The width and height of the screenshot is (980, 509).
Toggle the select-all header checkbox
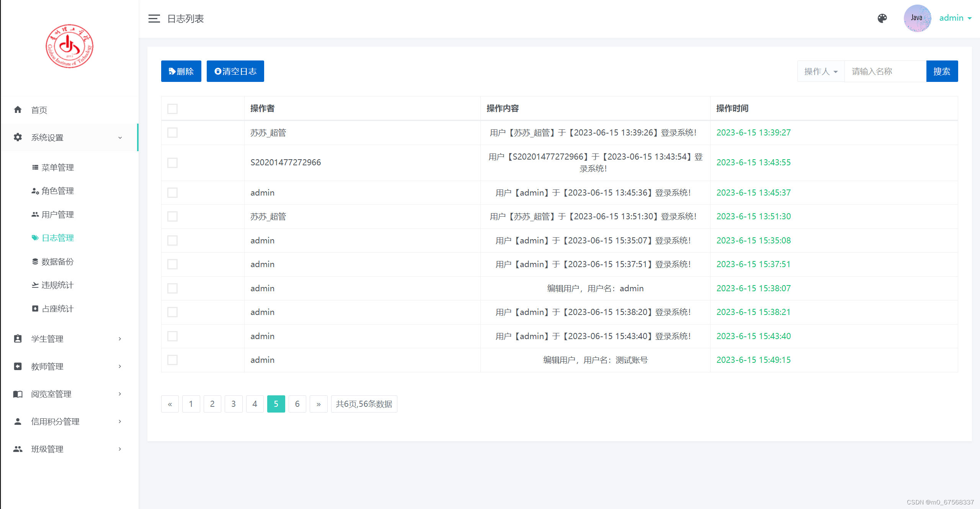(172, 109)
